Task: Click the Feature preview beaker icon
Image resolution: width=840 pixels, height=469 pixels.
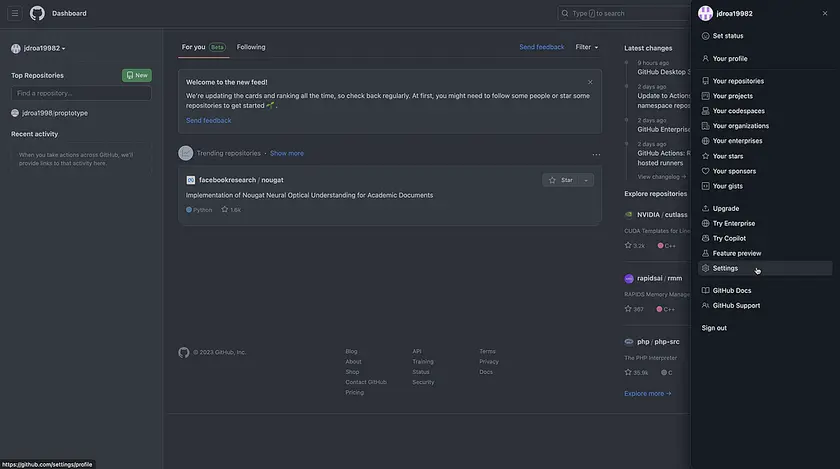Action: (x=705, y=254)
